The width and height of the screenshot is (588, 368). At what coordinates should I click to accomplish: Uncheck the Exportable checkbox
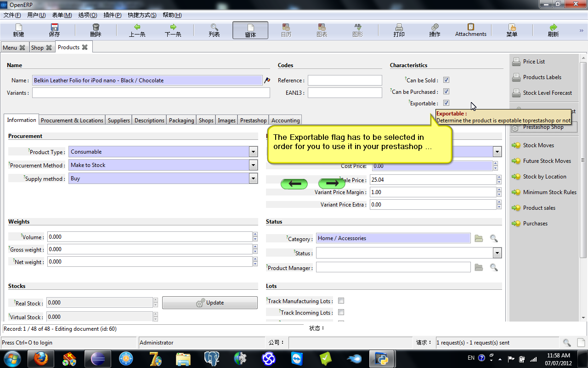point(446,103)
